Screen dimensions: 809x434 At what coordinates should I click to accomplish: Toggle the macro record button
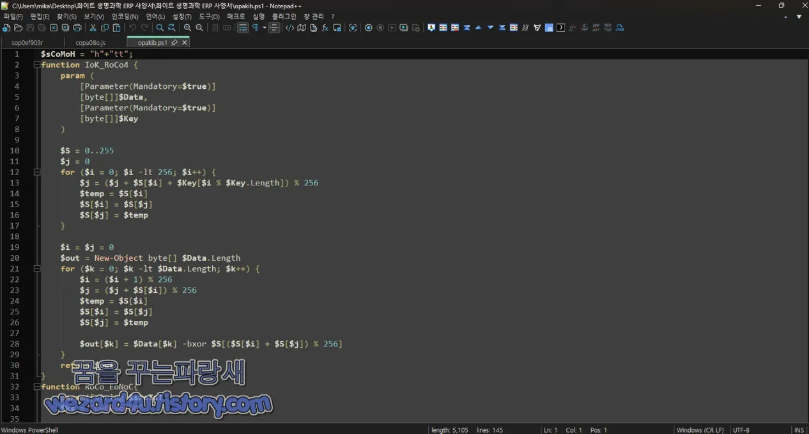(x=368, y=28)
